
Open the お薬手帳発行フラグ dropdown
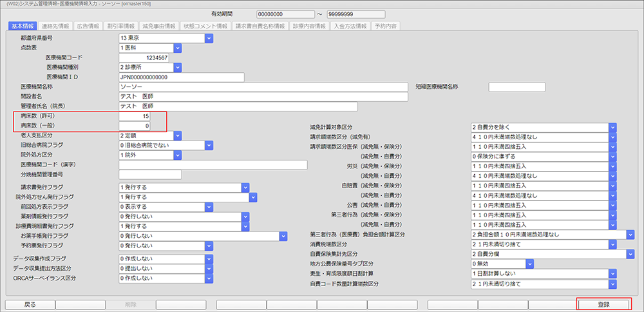click(283, 236)
